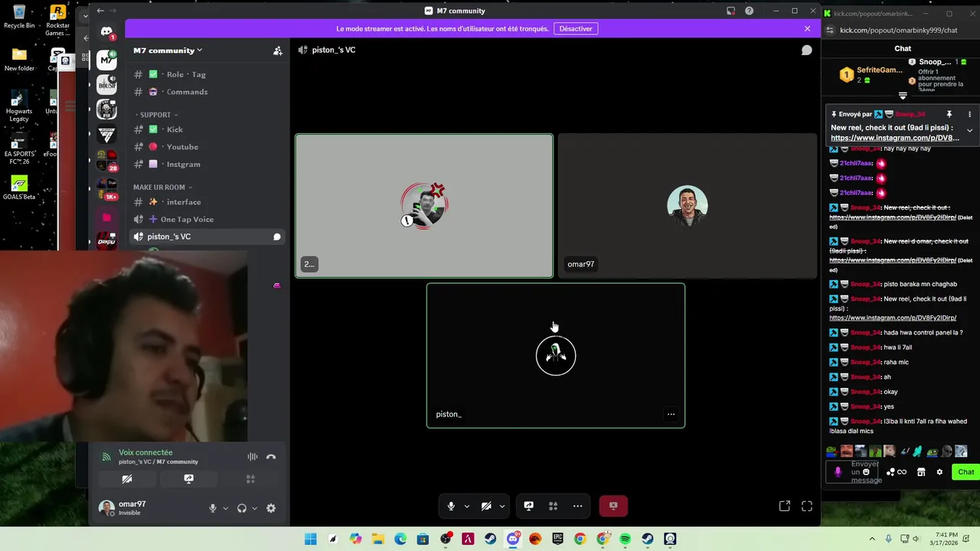
Task: Open input device options arrow in user panel
Action: (x=225, y=508)
